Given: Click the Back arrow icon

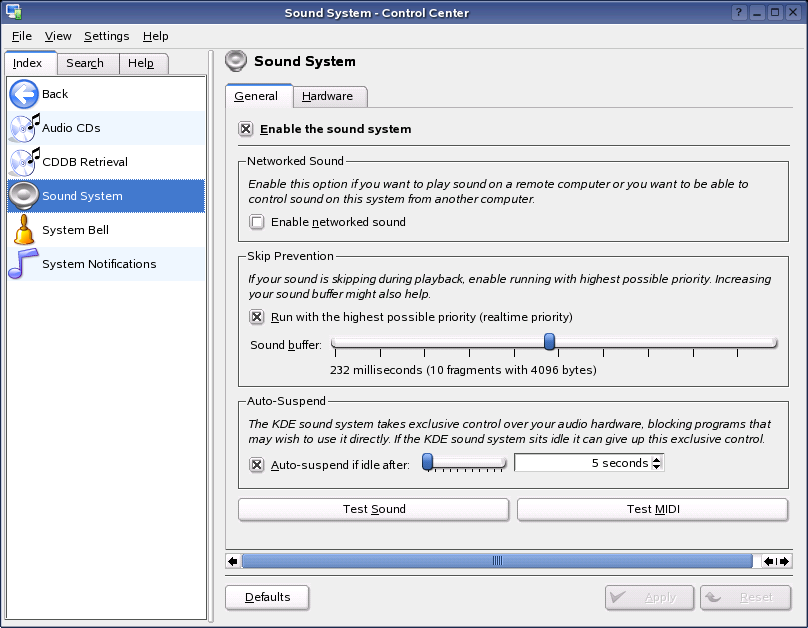Looking at the screenshot, I should pos(24,94).
